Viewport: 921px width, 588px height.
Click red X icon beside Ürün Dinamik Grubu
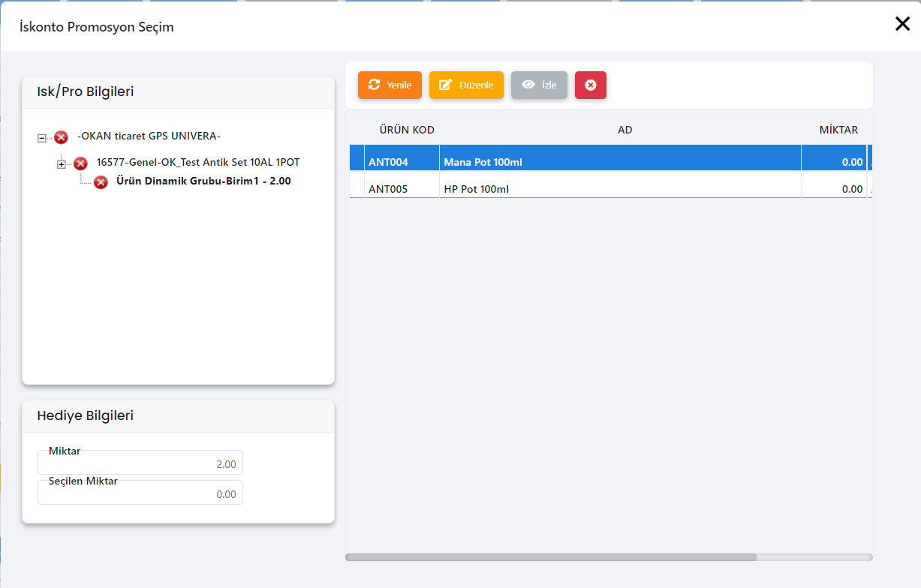pyautogui.click(x=101, y=182)
